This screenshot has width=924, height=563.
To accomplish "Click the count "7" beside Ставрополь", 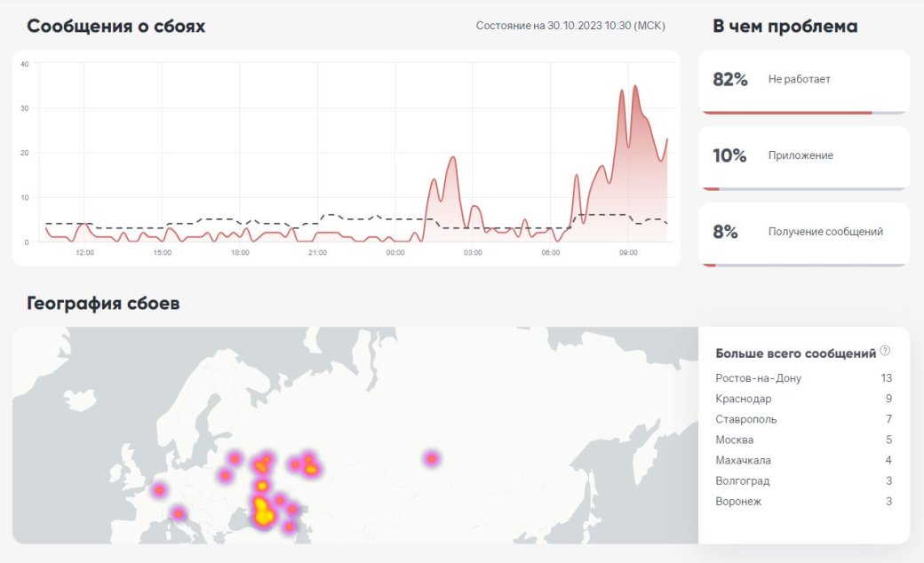I will [888, 419].
